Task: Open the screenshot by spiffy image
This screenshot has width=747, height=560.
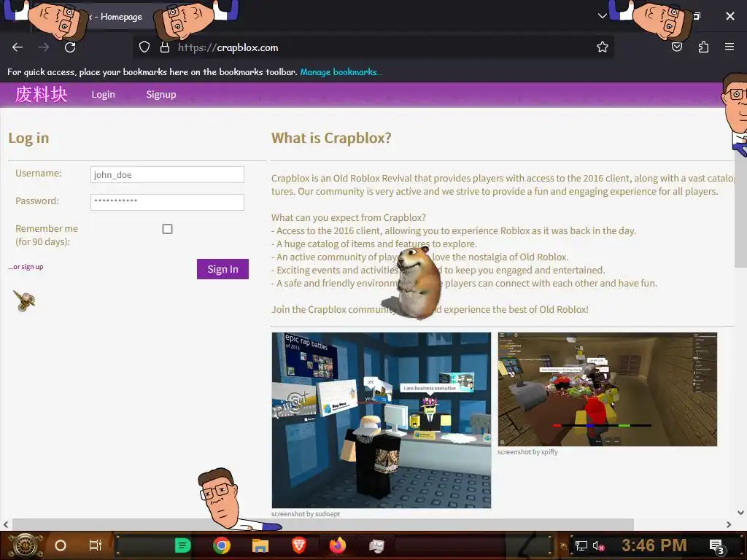Action: coord(608,389)
